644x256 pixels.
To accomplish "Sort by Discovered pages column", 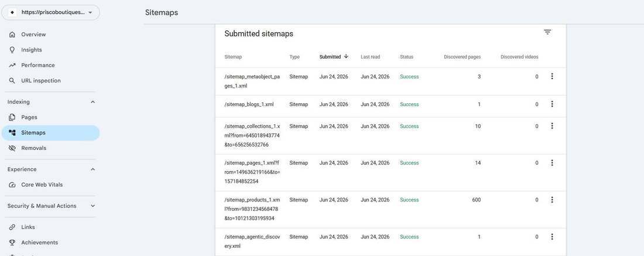I will [462, 57].
